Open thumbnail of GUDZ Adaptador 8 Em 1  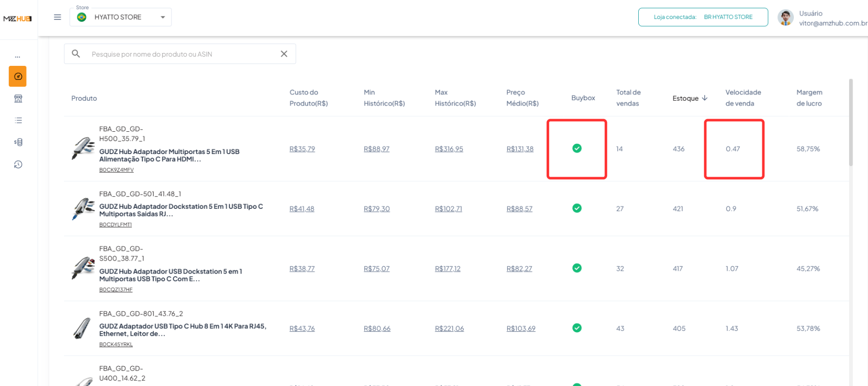[82, 328]
